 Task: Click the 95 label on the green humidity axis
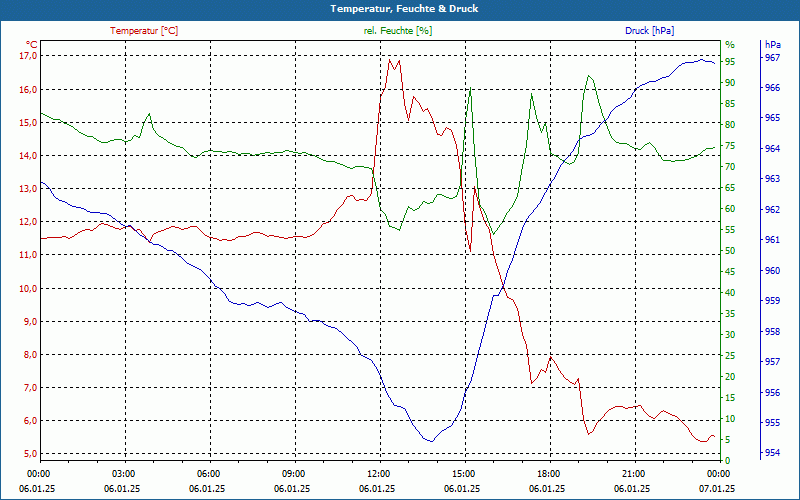pyautogui.click(x=730, y=62)
